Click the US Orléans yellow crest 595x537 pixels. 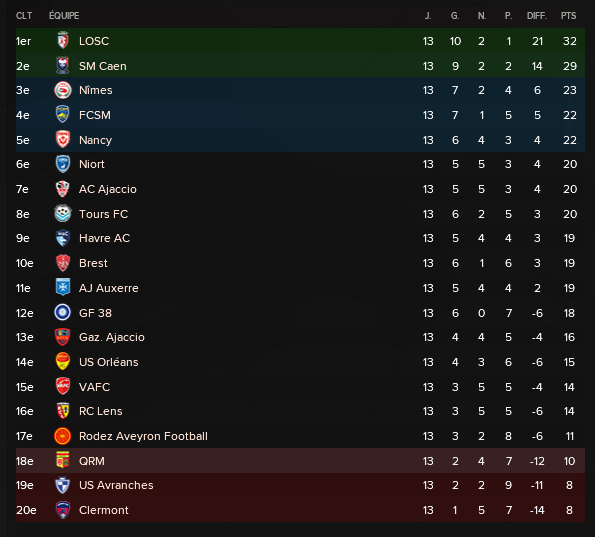coord(63,362)
